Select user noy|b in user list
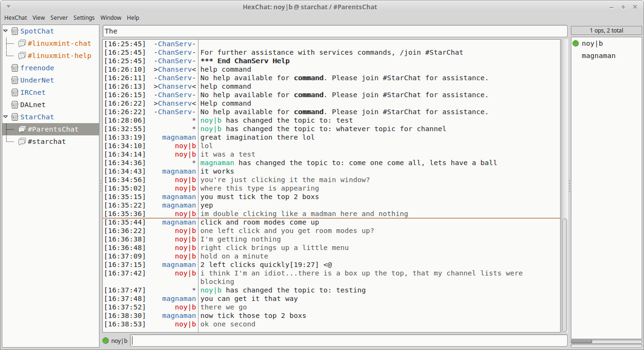The width and height of the screenshot is (644, 350). (593, 43)
